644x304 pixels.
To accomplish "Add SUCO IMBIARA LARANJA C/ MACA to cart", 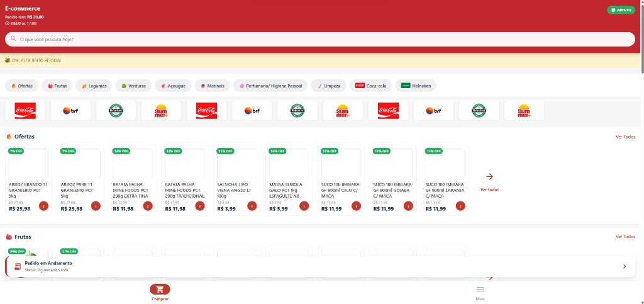I will click(x=460, y=206).
